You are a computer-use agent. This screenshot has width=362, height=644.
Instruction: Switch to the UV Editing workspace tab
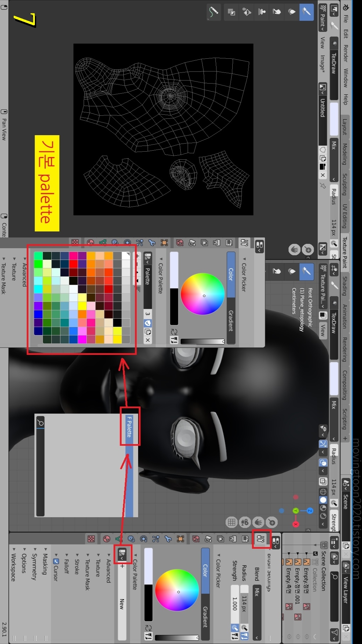[345, 216]
